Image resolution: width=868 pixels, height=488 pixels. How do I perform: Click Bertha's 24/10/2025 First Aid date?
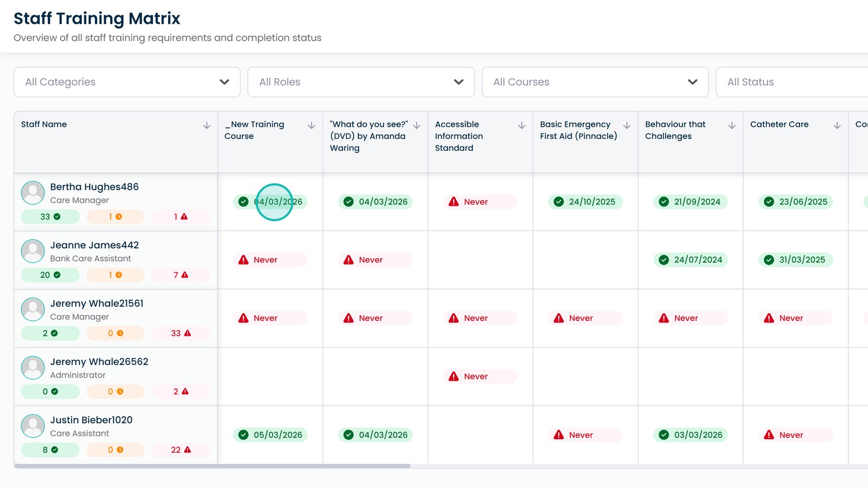point(585,202)
